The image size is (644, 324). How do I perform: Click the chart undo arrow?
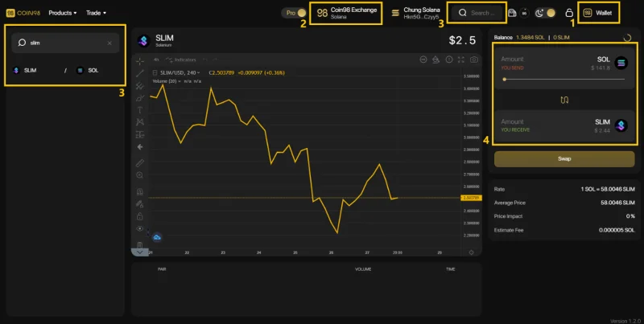(205, 59)
